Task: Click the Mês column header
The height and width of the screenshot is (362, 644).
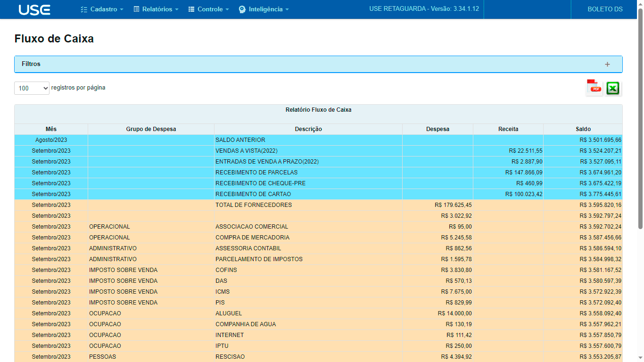Action: [51, 129]
